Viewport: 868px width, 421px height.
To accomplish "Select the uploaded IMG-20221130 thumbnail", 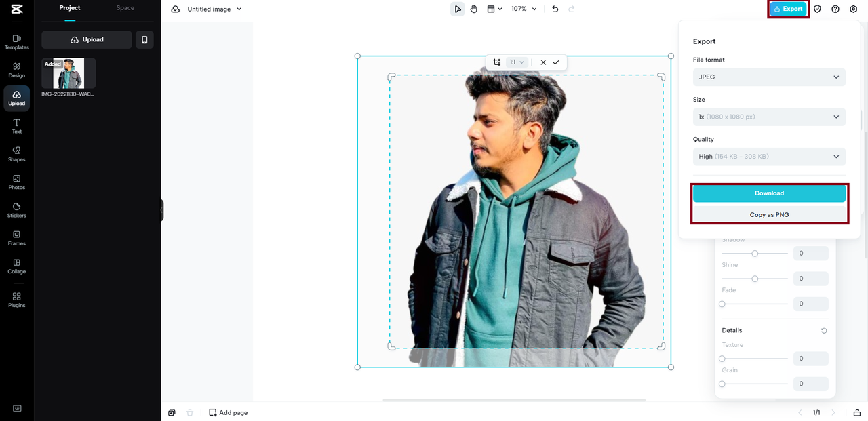I will pos(68,73).
